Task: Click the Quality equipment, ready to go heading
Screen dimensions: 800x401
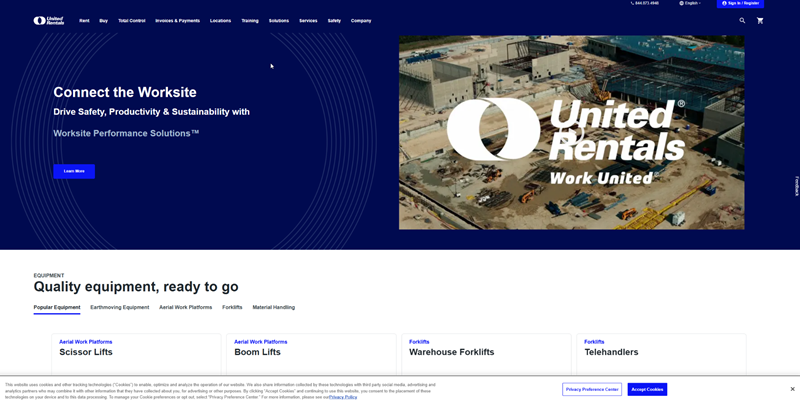Action: point(136,287)
